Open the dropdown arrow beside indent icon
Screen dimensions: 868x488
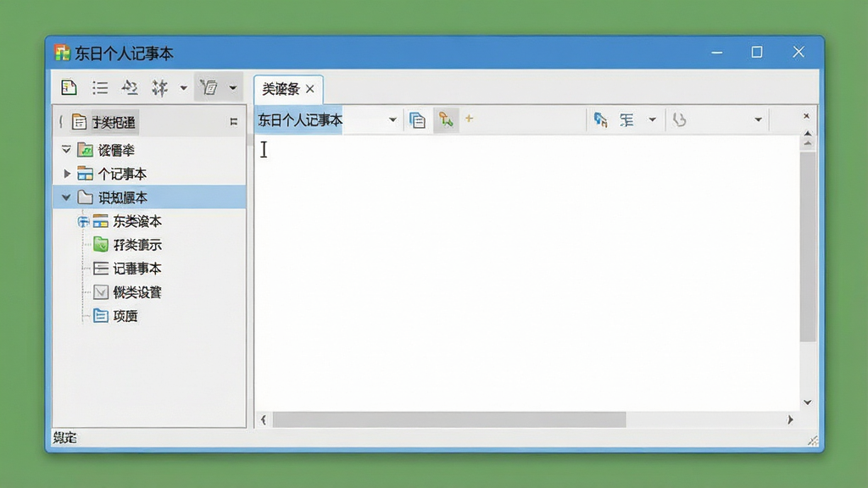652,119
